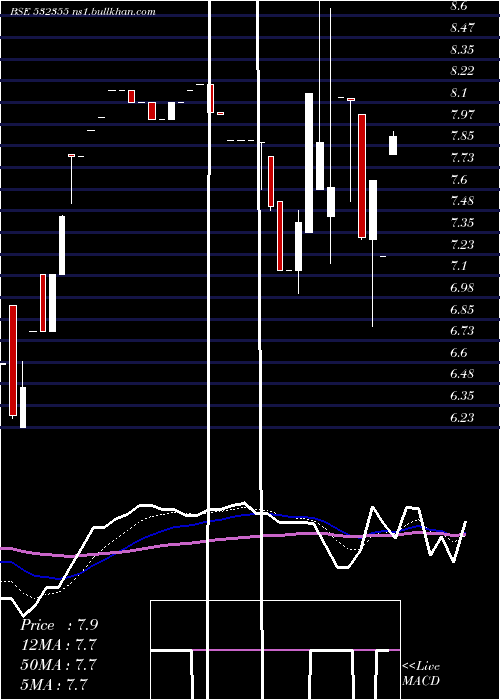Screen dimensions: 500x700
Task: Click the last white candlestick near 7.85
Action: click(x=393, y=145)
